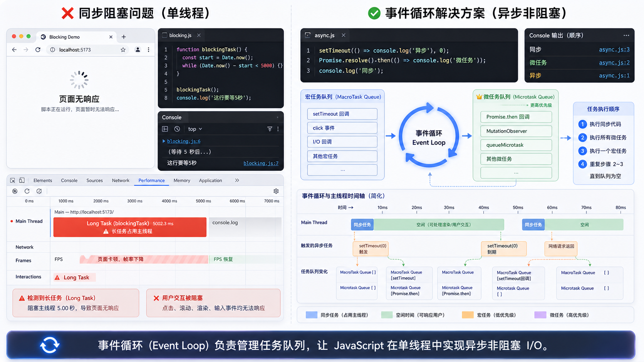The image size is (644, 362).
Task: Click the Main Thread track label
Action: coord(29,221)
